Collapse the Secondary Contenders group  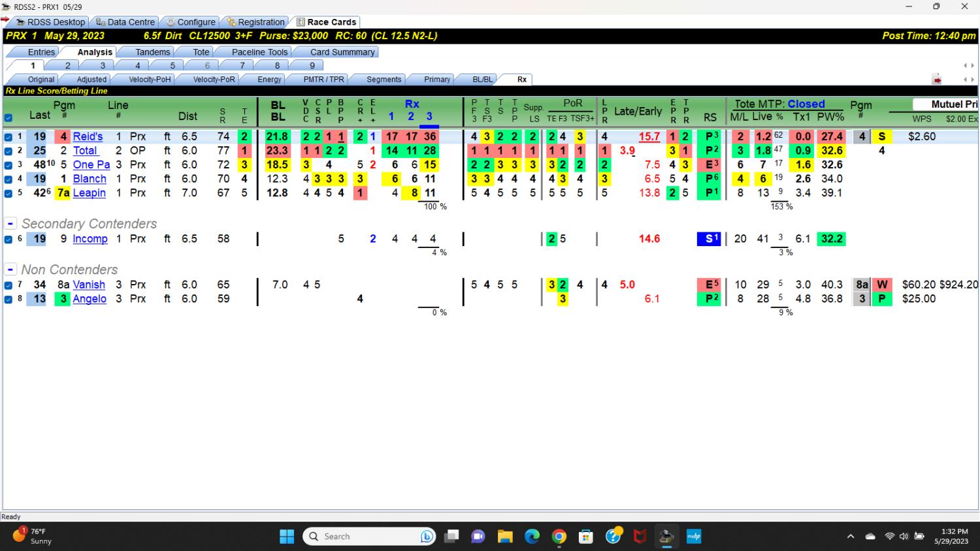pos(10,223)
